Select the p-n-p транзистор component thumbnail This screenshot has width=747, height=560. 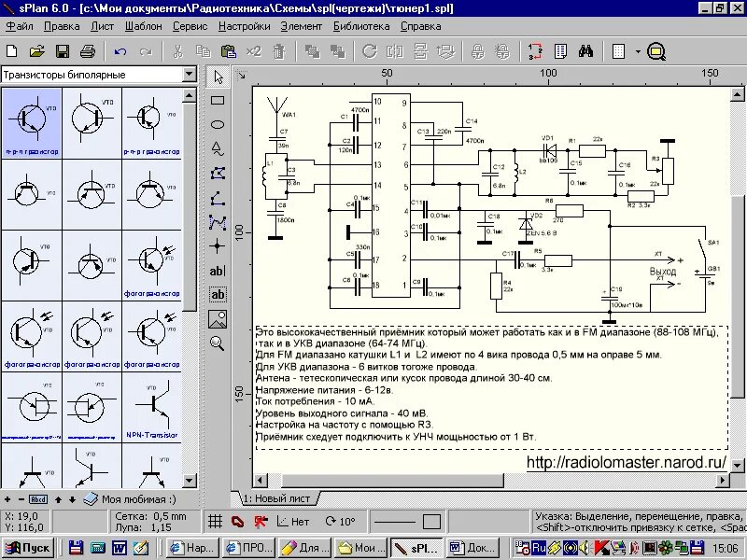(x=152, y=123)
